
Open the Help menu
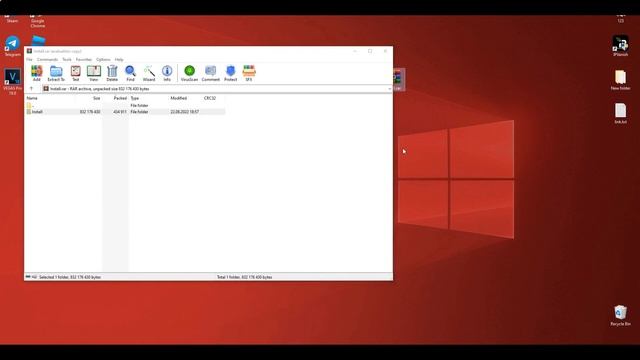point(119,60)
